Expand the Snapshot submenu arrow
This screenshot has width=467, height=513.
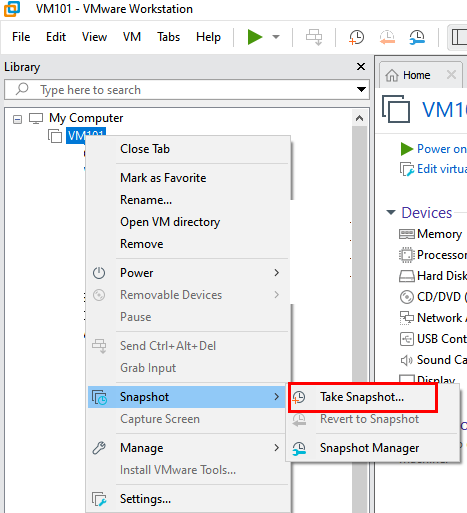click(276, 397)
